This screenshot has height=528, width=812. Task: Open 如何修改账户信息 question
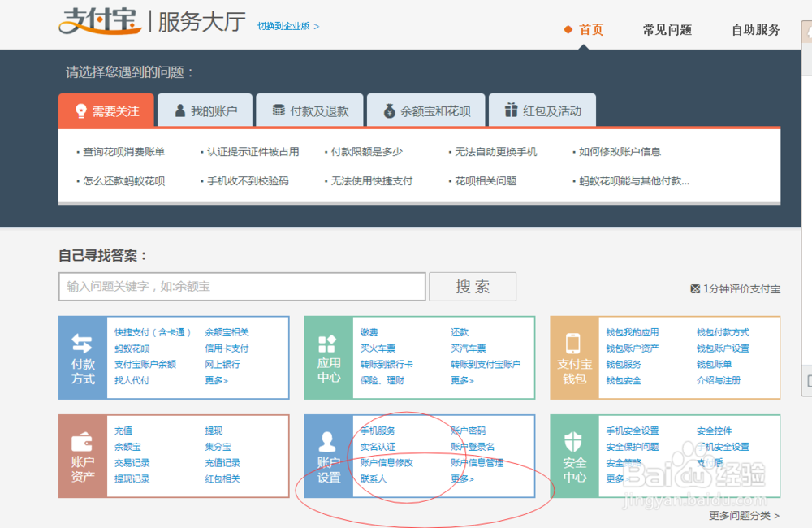(620, 151)
